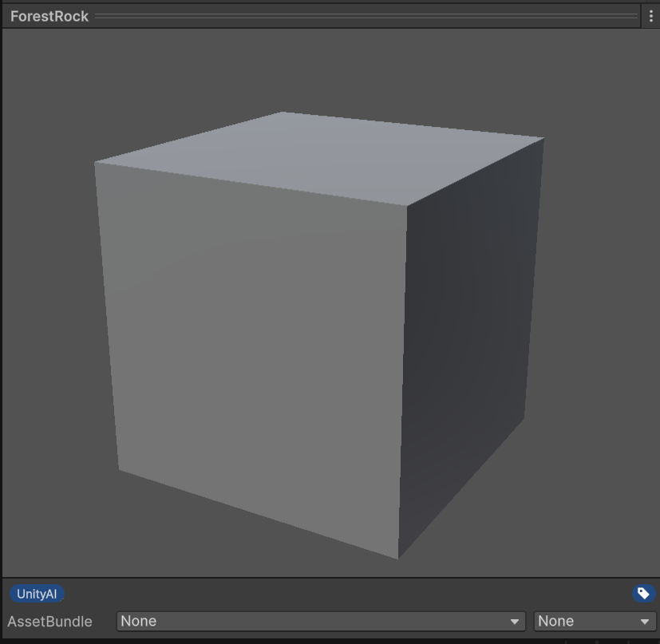Open the AssetBundle variant dropdown

(595, 622)
